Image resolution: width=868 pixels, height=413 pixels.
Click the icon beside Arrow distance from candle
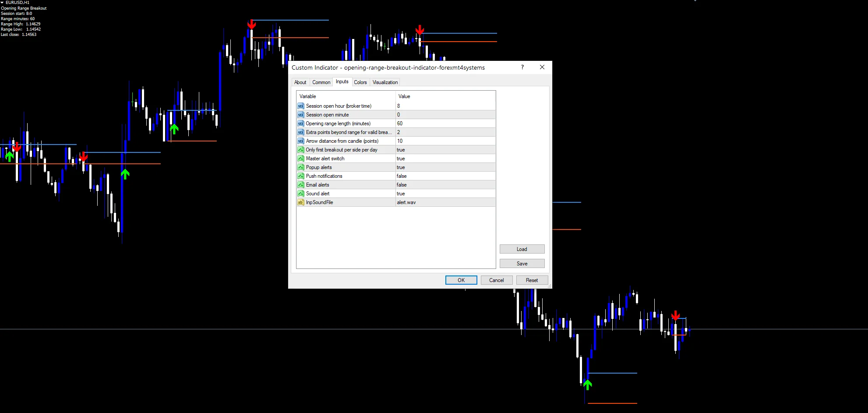[300, 141]
